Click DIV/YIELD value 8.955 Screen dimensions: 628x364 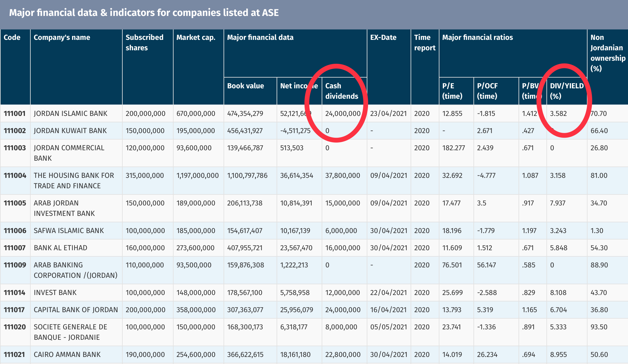coord(558,354)
